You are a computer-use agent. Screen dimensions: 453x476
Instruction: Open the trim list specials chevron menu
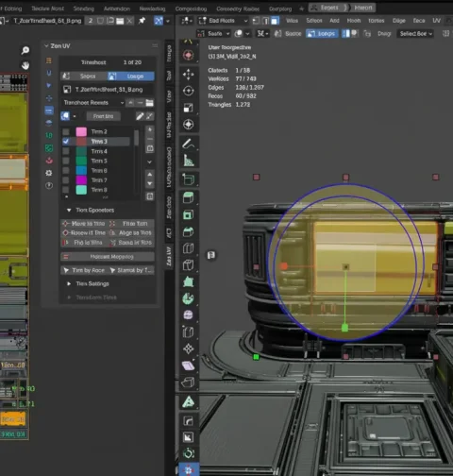coord(150,161)
